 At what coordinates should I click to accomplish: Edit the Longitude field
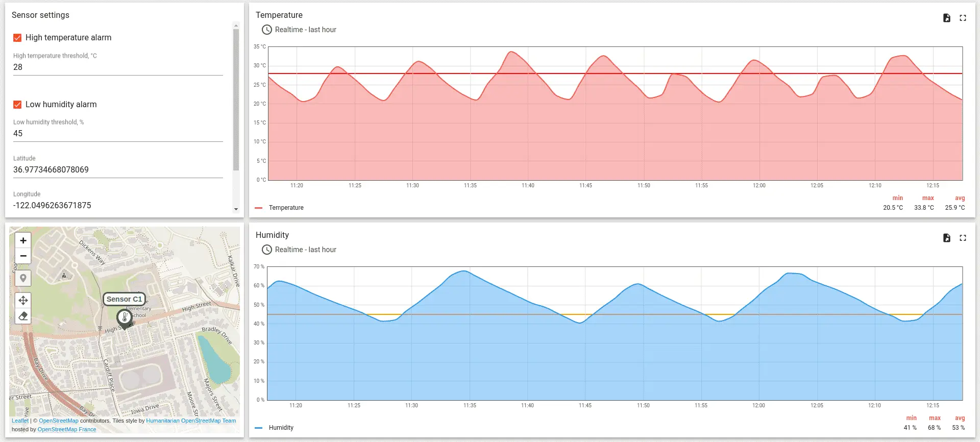click(x=118, y=206)
